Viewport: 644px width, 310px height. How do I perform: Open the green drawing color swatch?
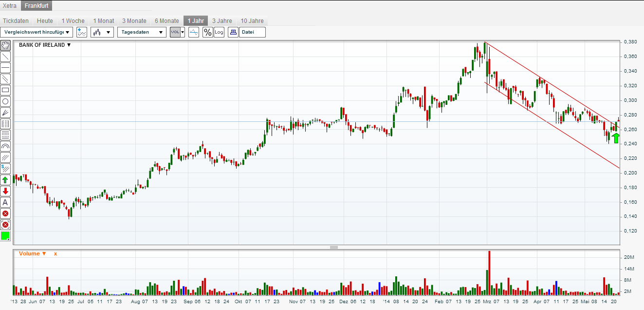click(5, 236)
